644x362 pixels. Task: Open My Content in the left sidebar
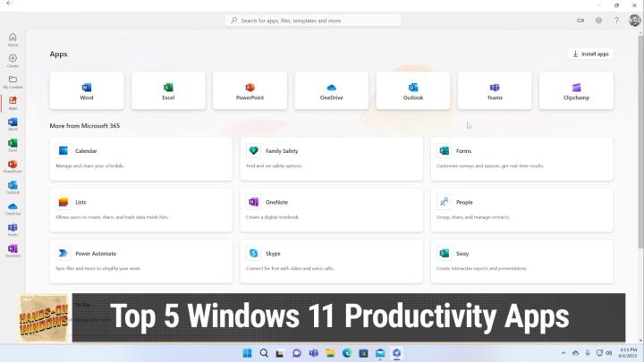13,81
